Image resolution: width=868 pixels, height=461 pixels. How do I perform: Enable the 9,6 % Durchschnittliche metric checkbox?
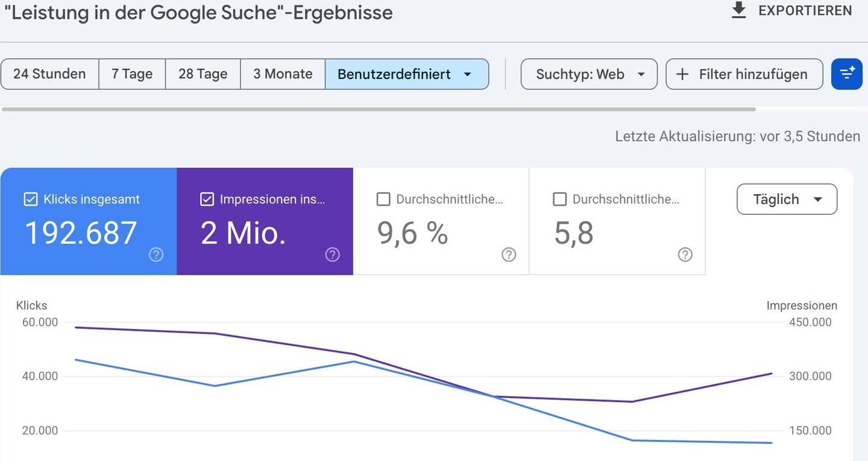pos(383,199)
